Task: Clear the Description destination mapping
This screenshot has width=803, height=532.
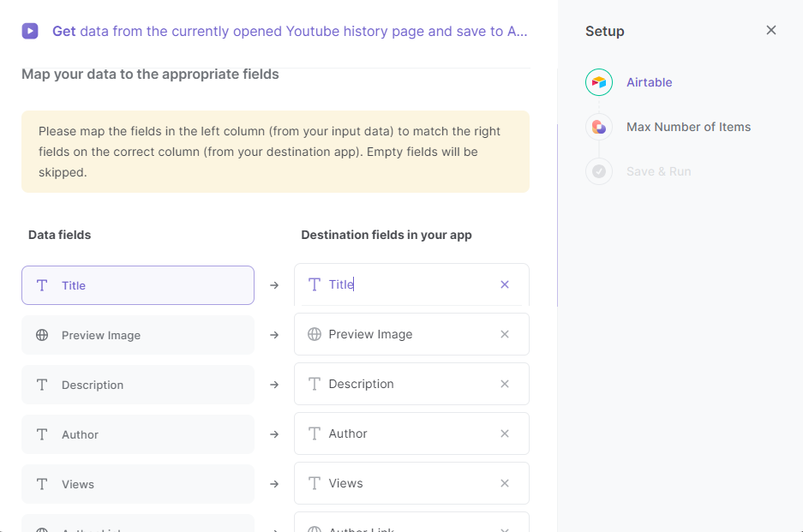Action: coord(505,384)
